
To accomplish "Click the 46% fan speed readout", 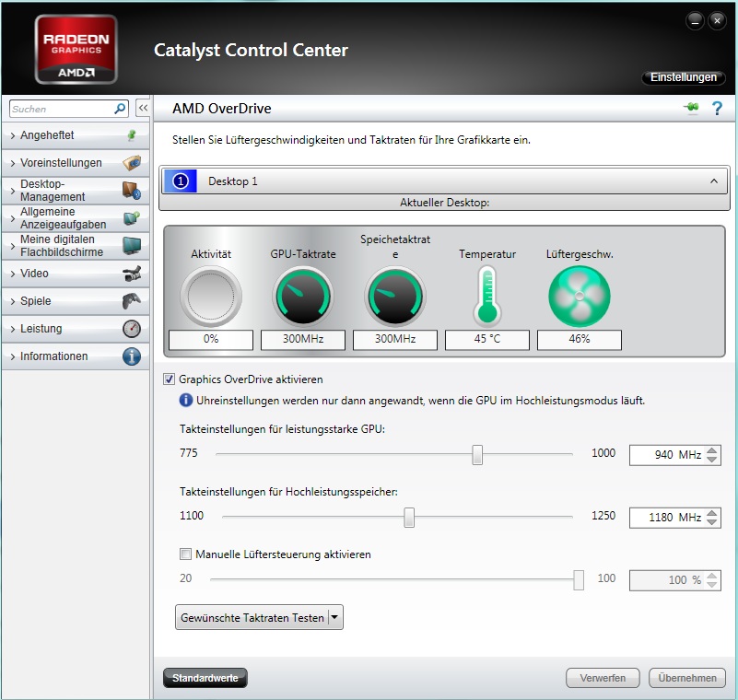I will tap(580, 339).
